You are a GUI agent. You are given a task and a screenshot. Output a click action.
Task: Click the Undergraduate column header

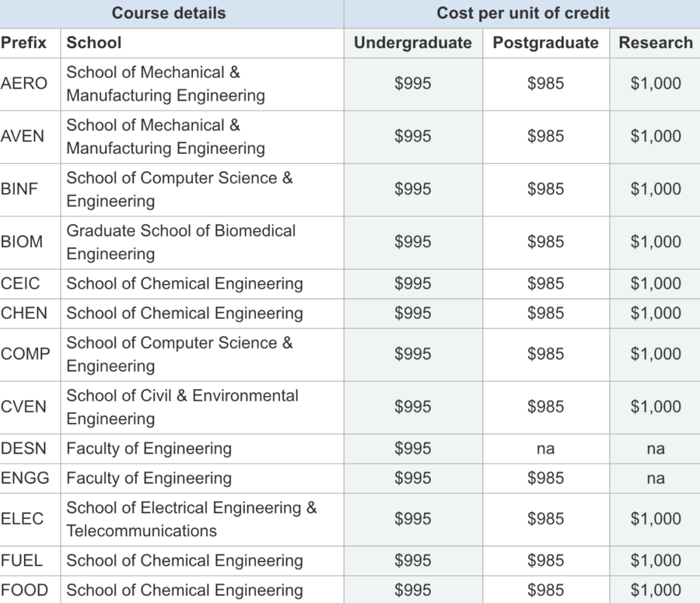(x=413, y=43)
